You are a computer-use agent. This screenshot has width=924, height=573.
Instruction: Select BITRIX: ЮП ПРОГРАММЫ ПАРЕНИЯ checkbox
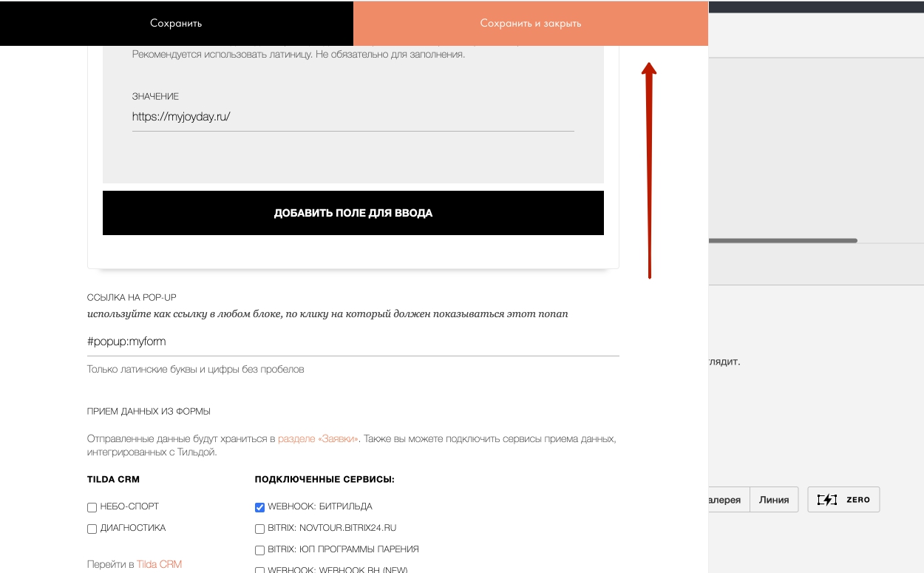click(x=259, y=550)
